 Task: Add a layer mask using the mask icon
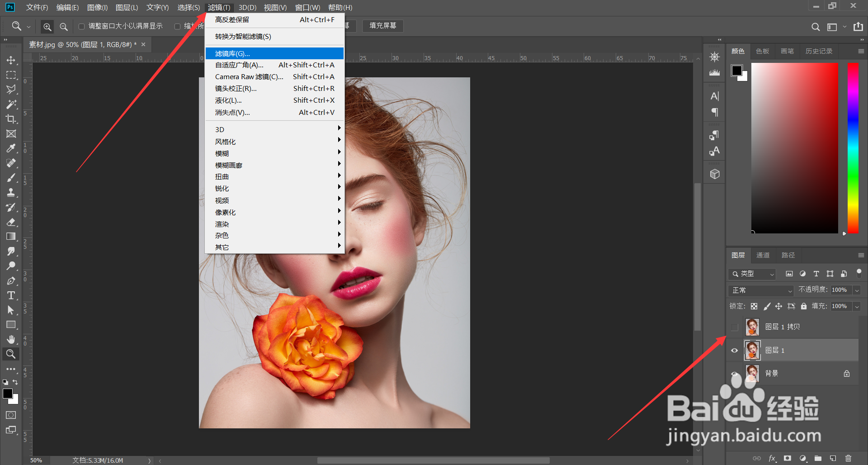tap(788, 458)
